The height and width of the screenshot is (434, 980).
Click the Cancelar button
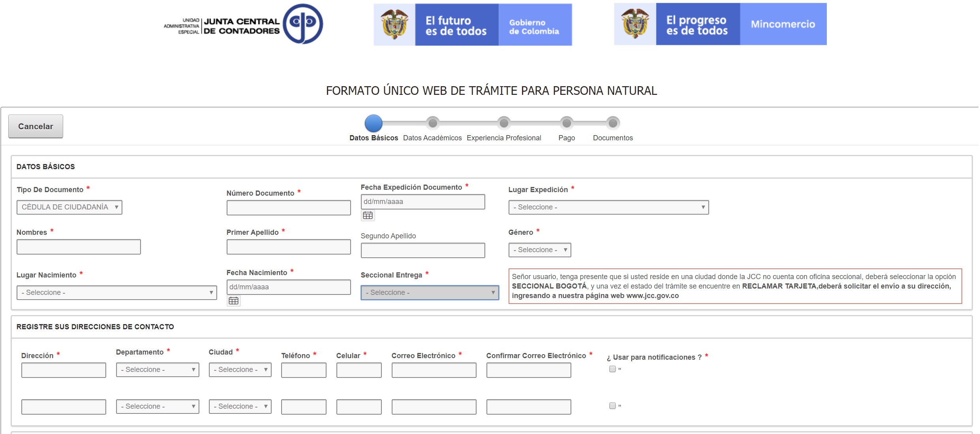[36, 126]
